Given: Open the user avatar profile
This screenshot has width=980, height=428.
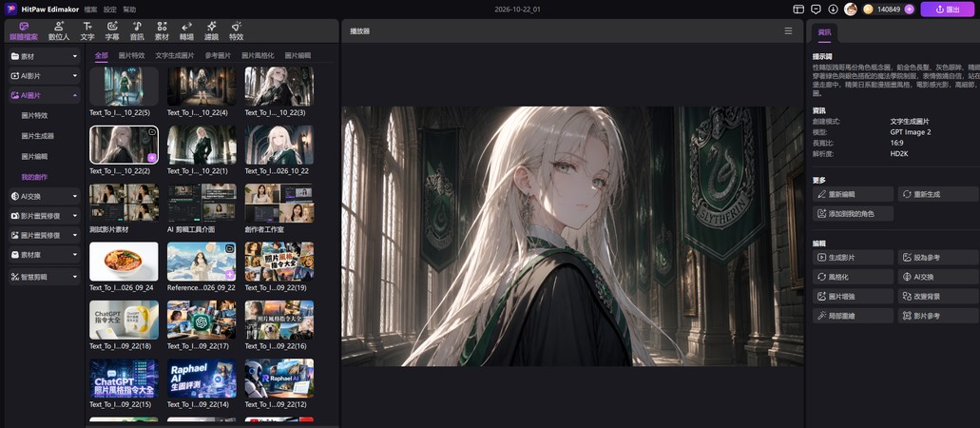Looking at the screenshot, I should (x=850, y=9).
